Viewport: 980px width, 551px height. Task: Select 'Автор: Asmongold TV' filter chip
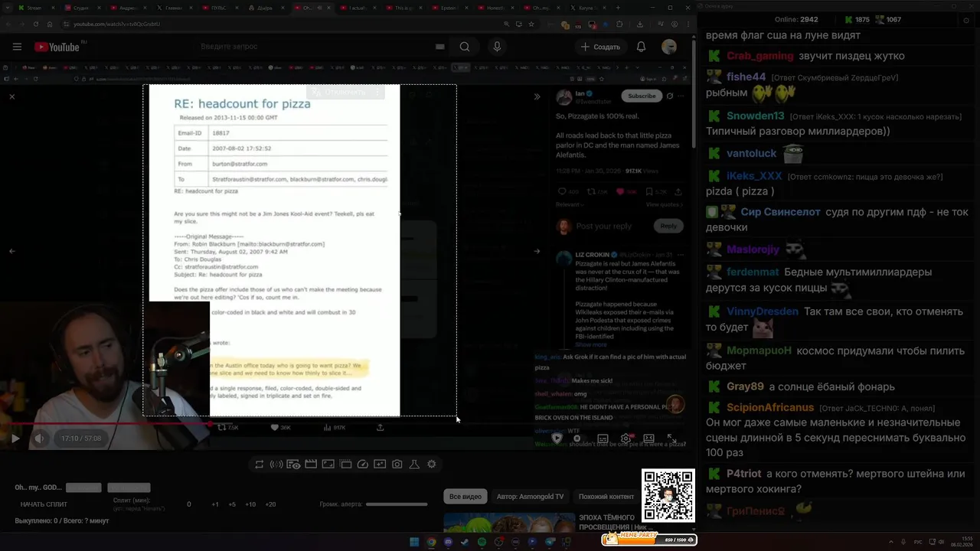[x=530, y=496]
